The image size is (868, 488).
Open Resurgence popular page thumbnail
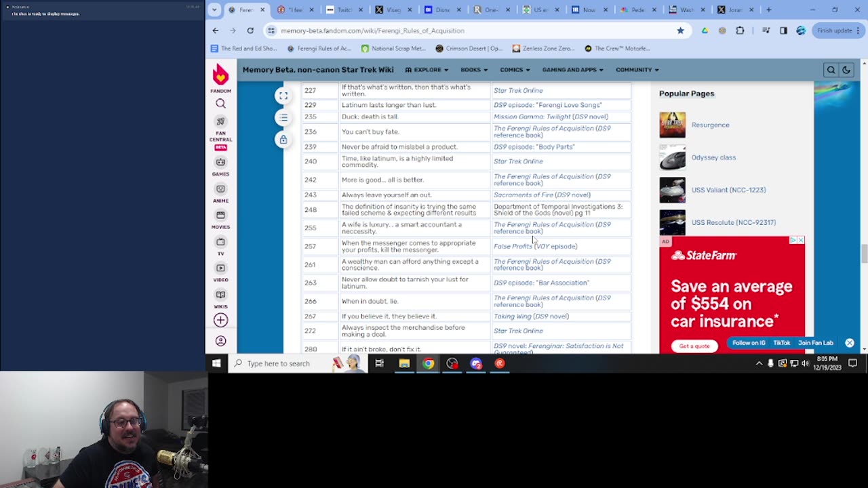coord(672,125)
